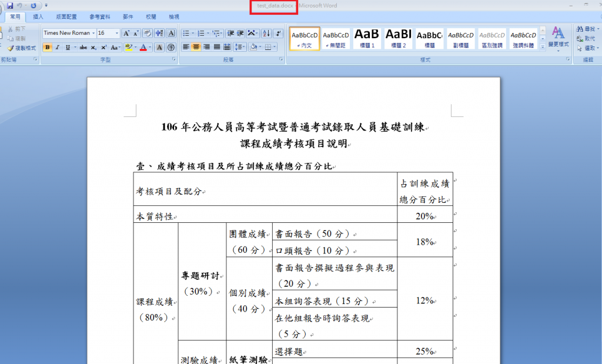This screenshot has width=602, height=364.
Task: Toggle Bold formatting
Action: (x=47, y=47)
